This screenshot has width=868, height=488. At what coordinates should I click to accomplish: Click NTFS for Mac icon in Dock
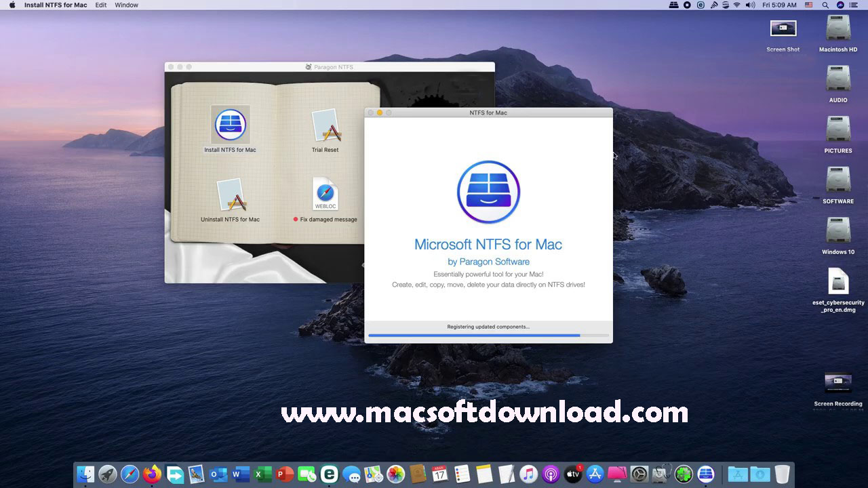click(x=705, y=474)
